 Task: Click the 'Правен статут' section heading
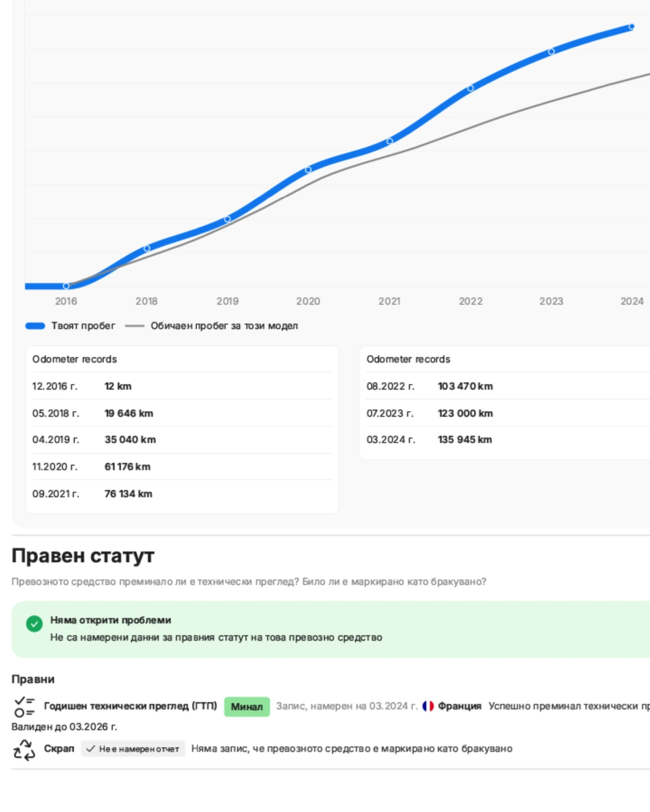pos(83,556)
